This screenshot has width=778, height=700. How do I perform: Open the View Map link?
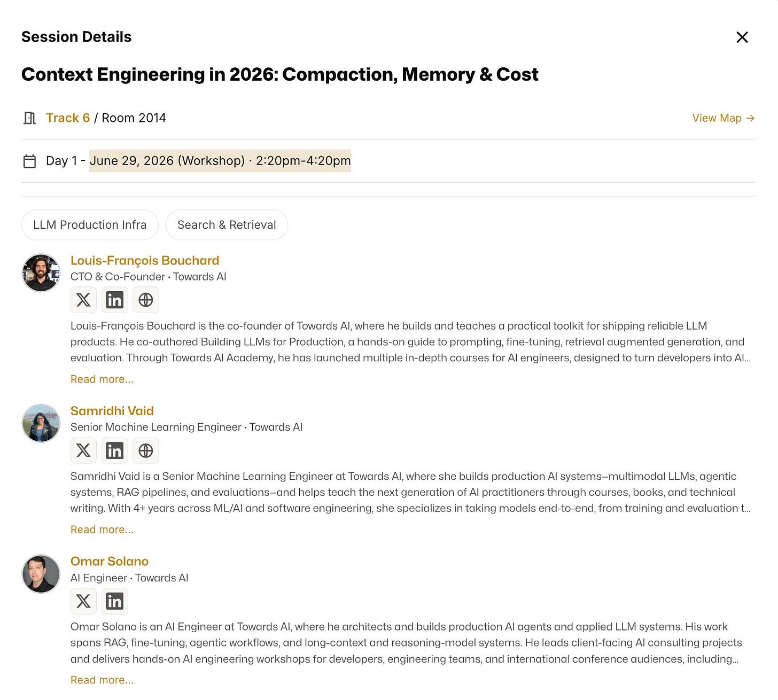point(723,118)
